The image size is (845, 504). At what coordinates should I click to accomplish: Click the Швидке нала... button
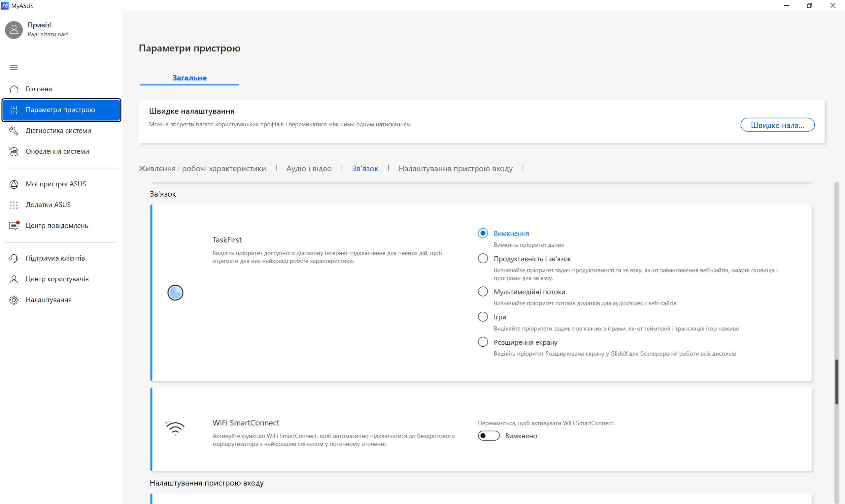(x=777, y=125)
